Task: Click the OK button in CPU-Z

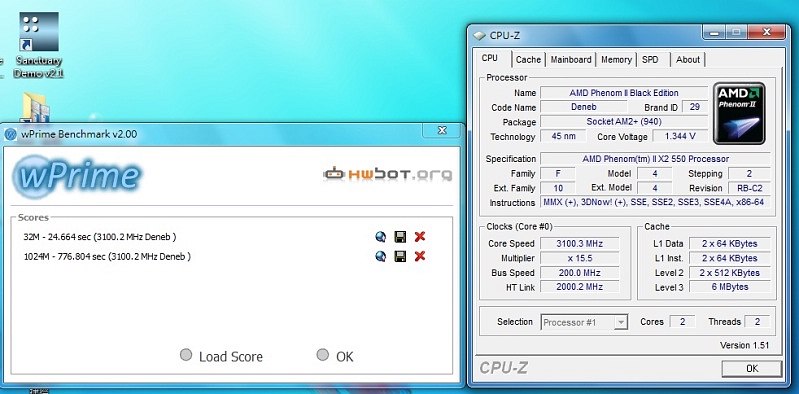Action: 752,368
